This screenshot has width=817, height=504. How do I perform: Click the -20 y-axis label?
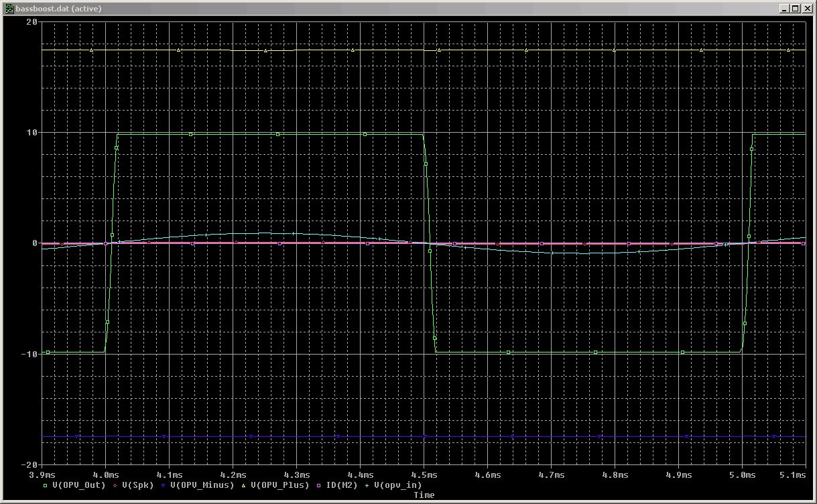pyautogui.click(x=28, y=464)
